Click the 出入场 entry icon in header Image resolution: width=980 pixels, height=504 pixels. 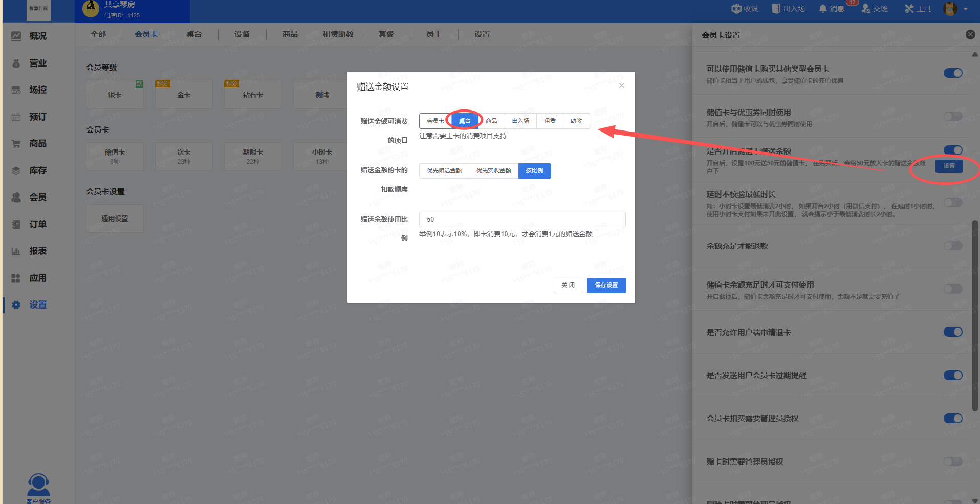pos(776,9)
